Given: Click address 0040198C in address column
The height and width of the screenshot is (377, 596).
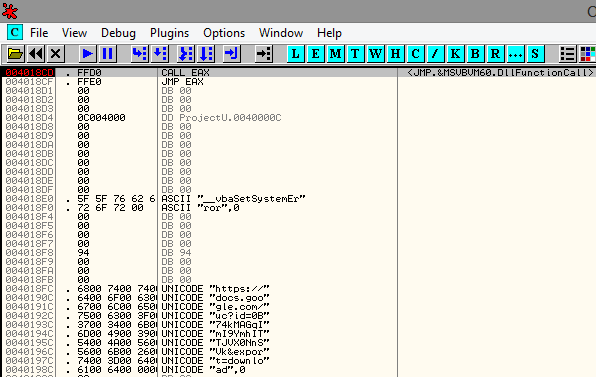Looking at the screenshot, I should click(30, 369).
